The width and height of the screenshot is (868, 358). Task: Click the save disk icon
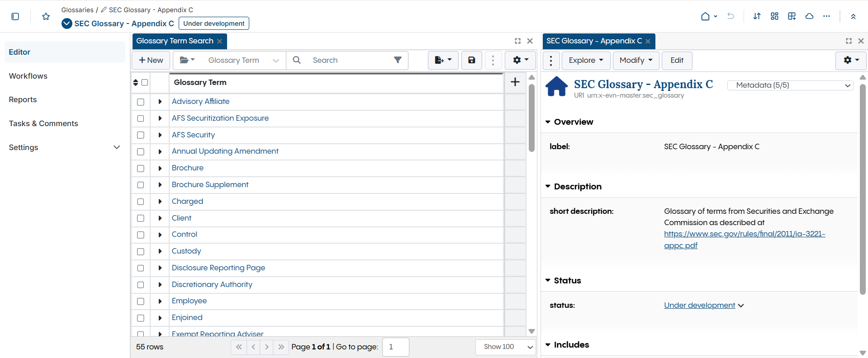(471, 60)
